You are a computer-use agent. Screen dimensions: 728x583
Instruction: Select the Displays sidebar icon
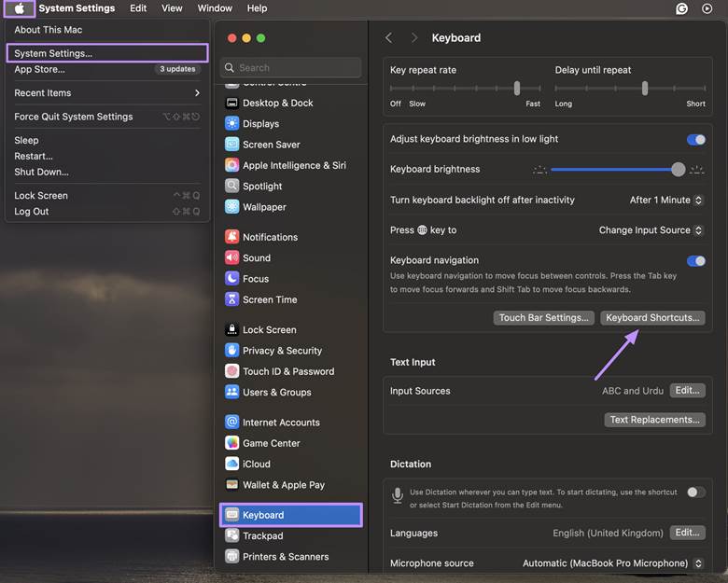(231, 123)
